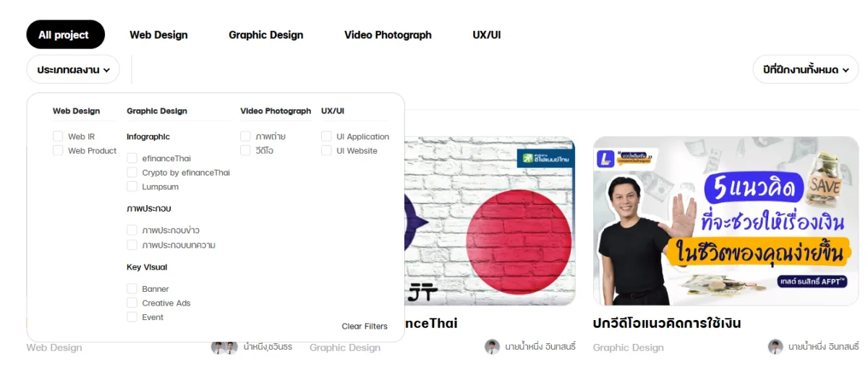Tick the Crypto by efinanceThai checkbox
The width and height of the screenshot is (868, 367).
(132, 173)
